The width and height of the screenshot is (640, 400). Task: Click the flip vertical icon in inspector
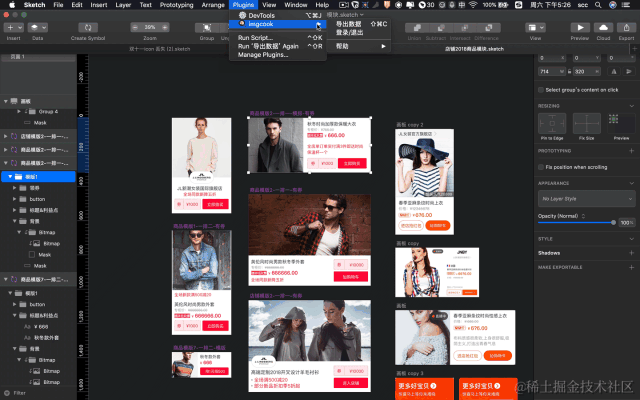629,71
